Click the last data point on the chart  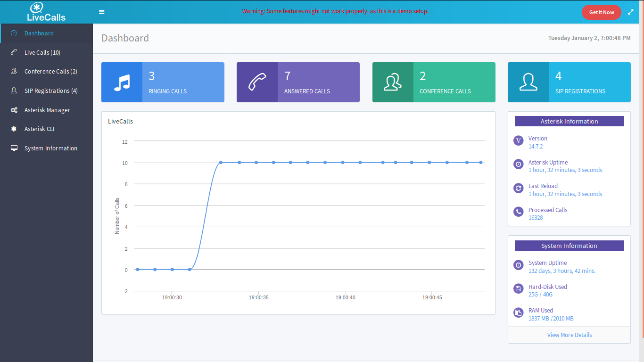(x=481, y=163)
